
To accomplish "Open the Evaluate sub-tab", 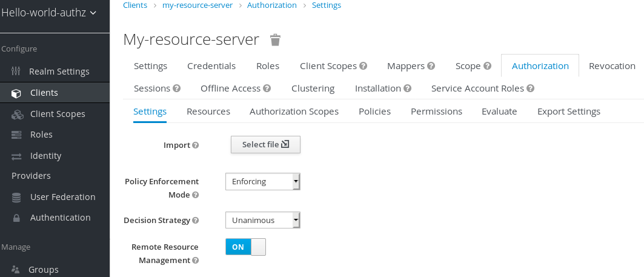I will point(499,112).
